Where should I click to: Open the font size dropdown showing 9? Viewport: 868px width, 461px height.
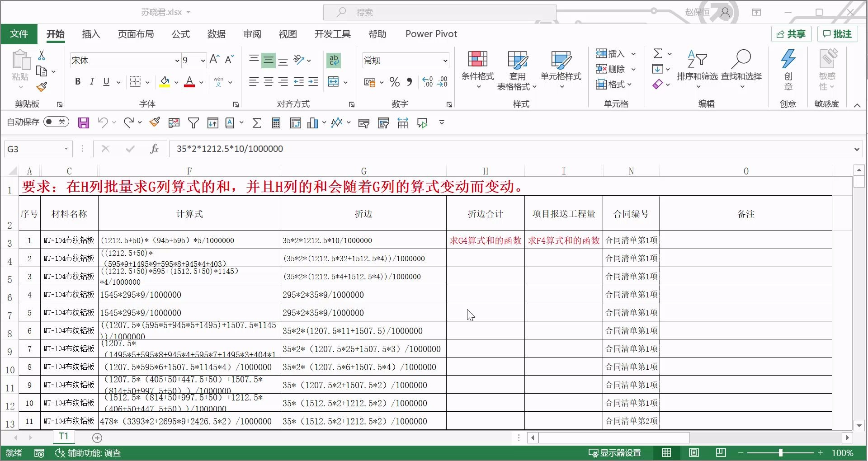(203, 60)
